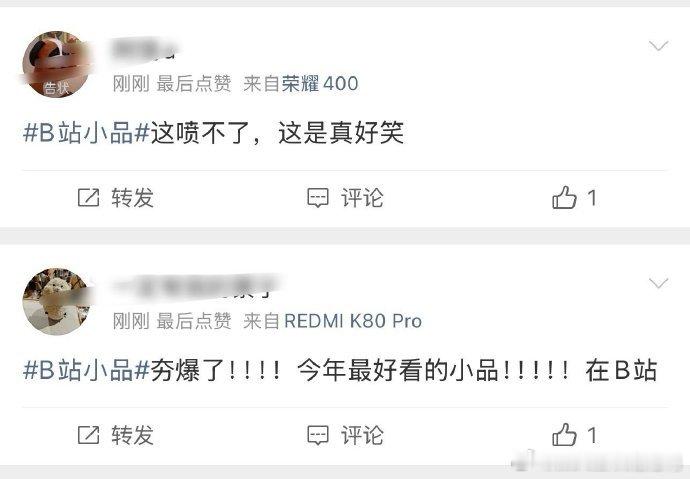The width and height of the screenshot is (690, 479).
Task: View the second user's fluffy dog avatar
Action: pos(56,302)
